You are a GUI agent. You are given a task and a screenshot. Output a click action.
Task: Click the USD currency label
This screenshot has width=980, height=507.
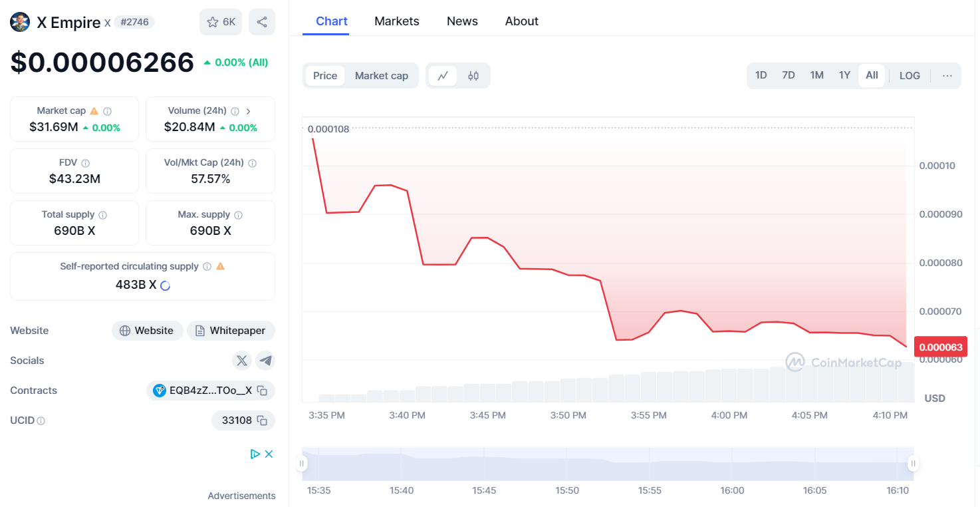935,398
